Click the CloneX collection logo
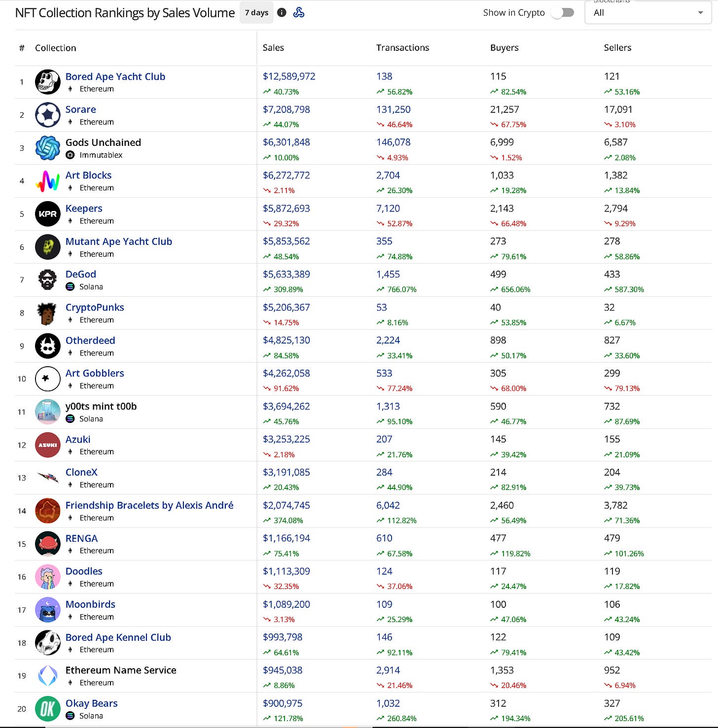 pyautogui.click(x=48, y=478)
